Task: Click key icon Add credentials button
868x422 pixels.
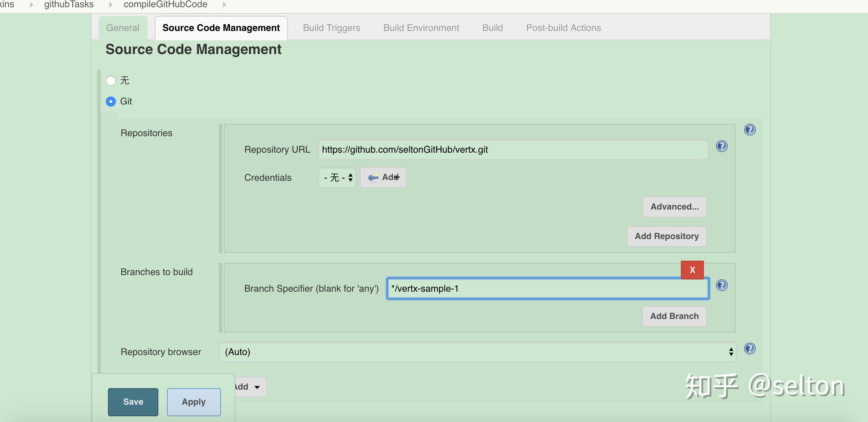Action: 383,177
